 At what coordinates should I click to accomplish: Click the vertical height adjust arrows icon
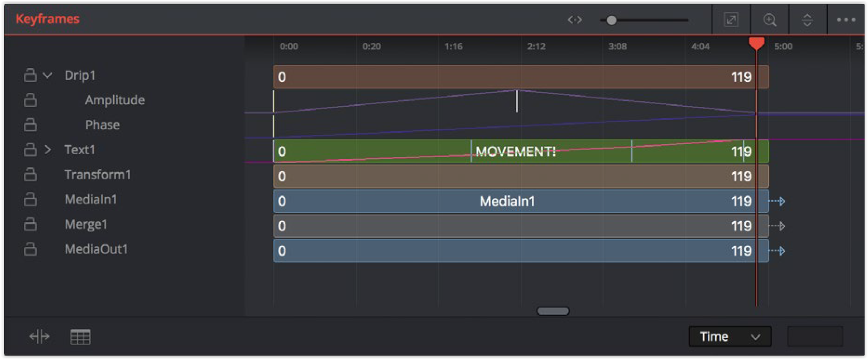pos(807,20)
